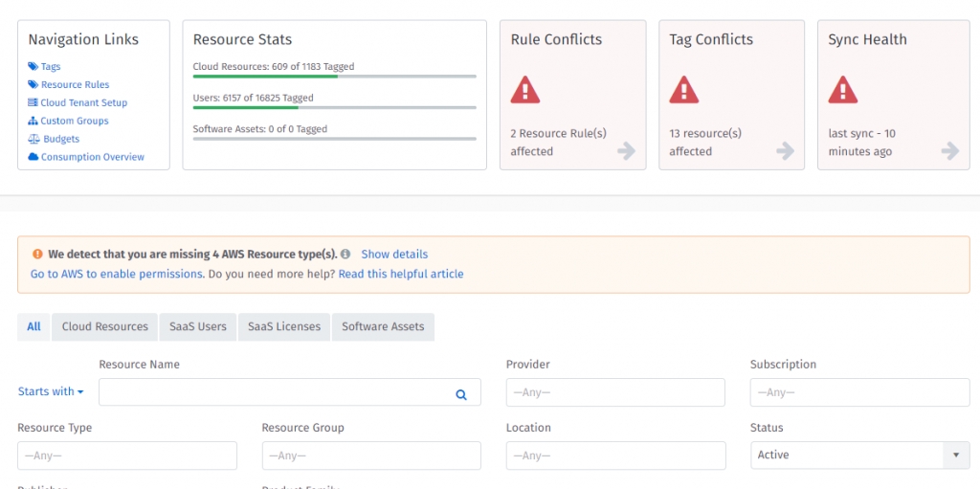The width and height of the screenshot is (980, 489).
Task: Switch to the SaaS Licenses tab
Action: point(284,326)
